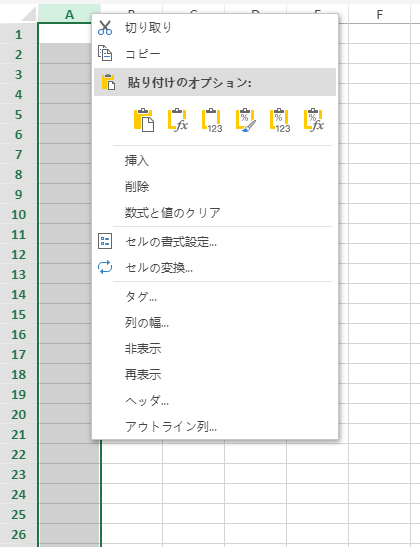The width and height of the screenshot is (420, 547).
Task: Select コピー from the context menu
Action: click(215, 54)
